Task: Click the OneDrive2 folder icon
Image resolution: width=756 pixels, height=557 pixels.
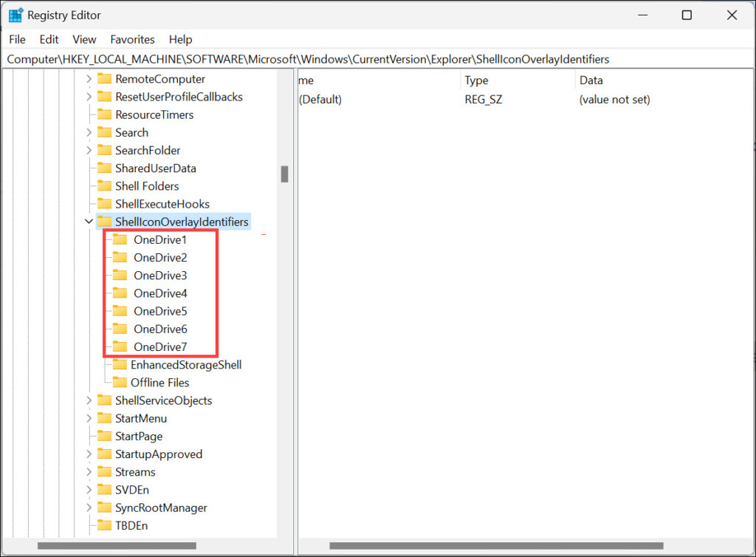Action: (120, 258)
